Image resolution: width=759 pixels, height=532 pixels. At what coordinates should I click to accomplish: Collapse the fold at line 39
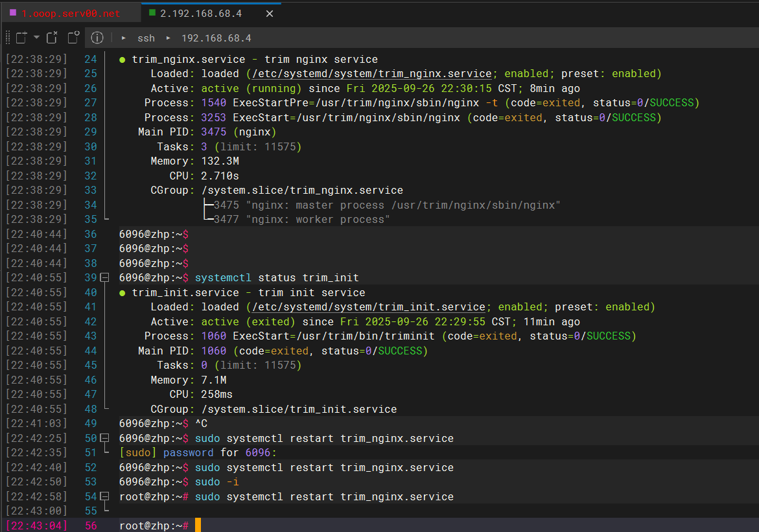(x=104, y=278)
